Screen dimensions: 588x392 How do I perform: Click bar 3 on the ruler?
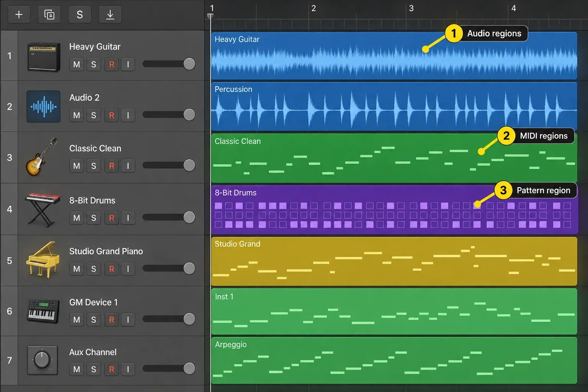click(411, 8)
